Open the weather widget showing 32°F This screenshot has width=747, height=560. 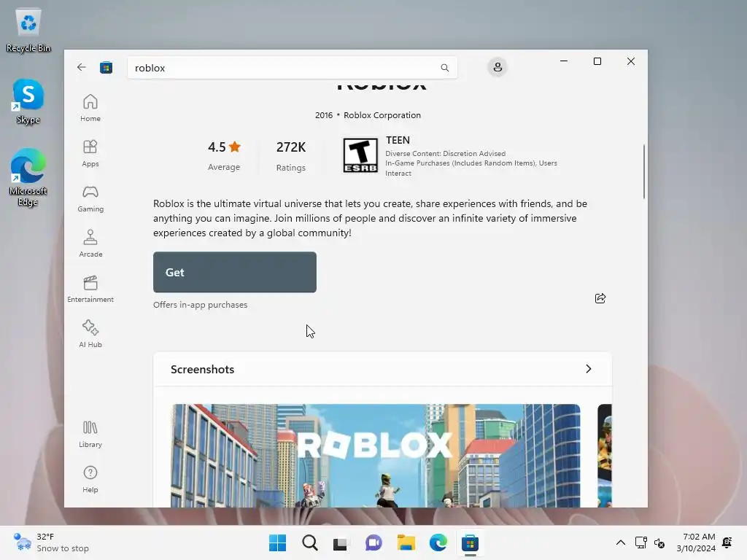(51, 542)
